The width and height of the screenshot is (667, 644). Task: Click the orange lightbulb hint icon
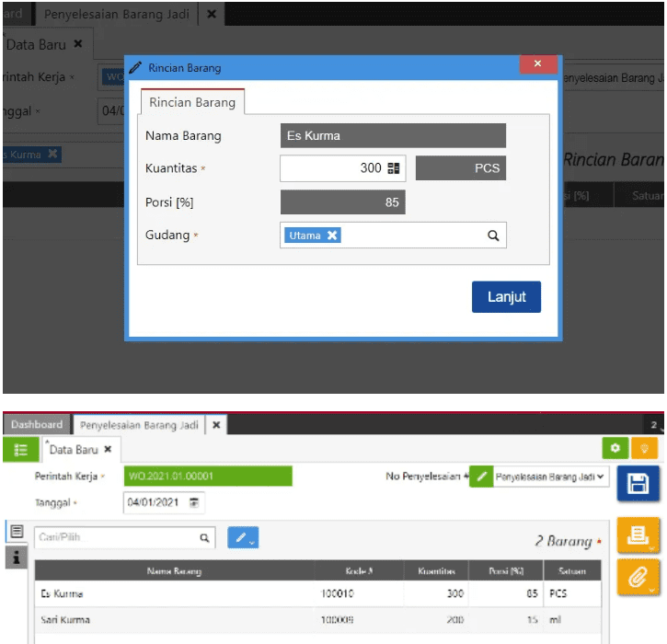tap(644, 448)
